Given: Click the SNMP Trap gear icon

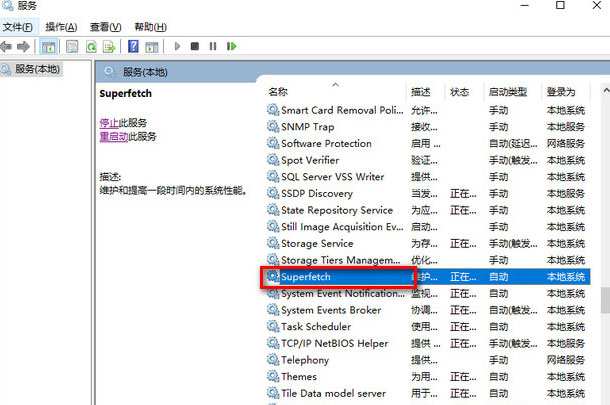Looking at the screenshot, I should pos(273,127).
